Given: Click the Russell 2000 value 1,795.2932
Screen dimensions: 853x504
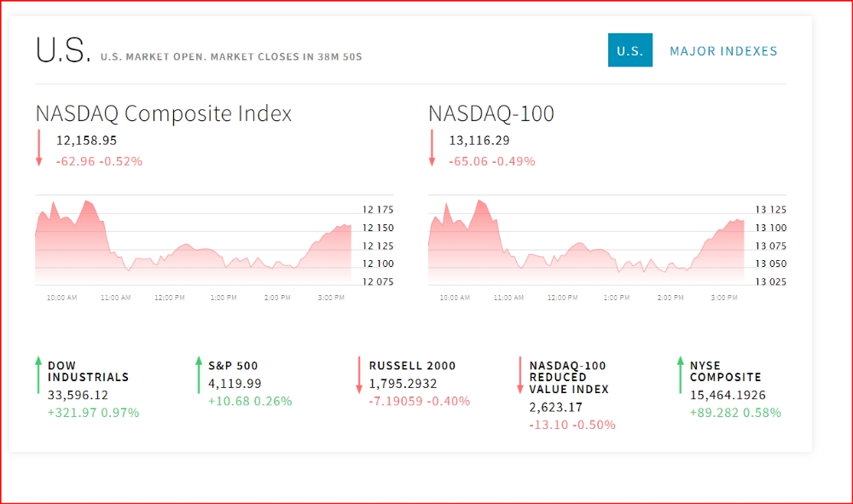Looking at the screenshot, I should [403, 384].
